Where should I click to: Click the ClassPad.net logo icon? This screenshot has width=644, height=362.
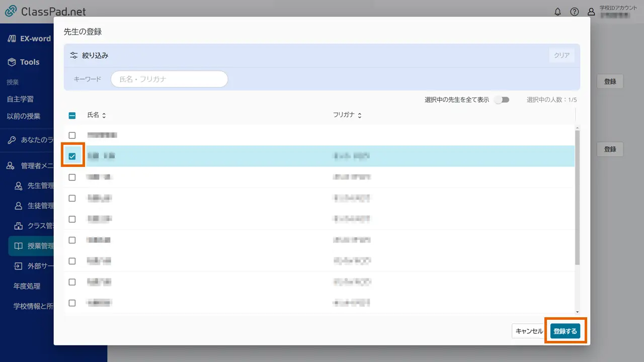tap(11, 12)
